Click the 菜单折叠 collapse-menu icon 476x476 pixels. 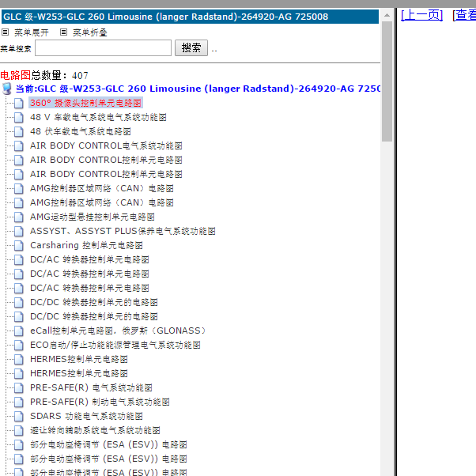pos(63,32)
